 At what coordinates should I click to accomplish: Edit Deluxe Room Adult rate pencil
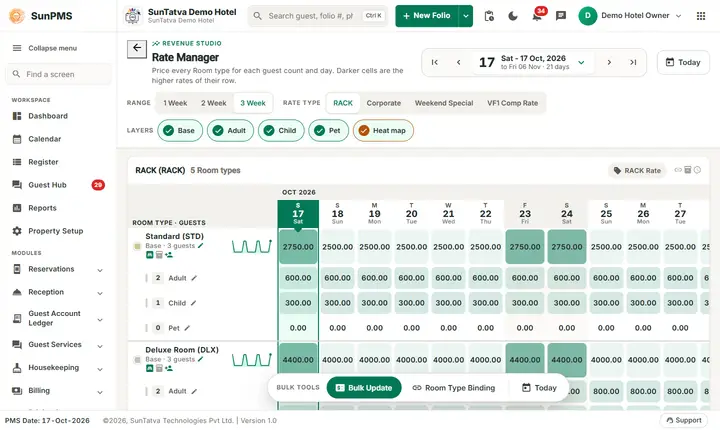[x=194, y=391]
